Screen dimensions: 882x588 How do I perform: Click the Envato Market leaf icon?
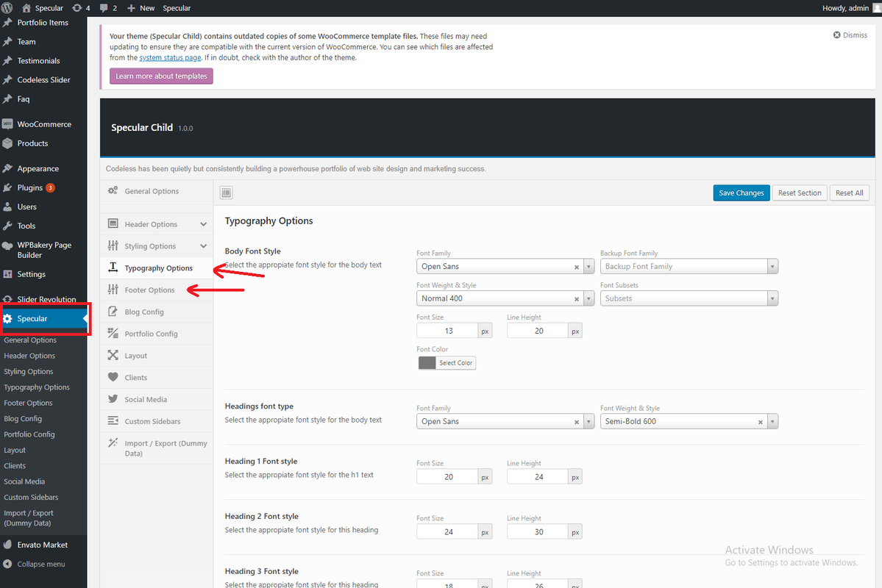point(7,545)
